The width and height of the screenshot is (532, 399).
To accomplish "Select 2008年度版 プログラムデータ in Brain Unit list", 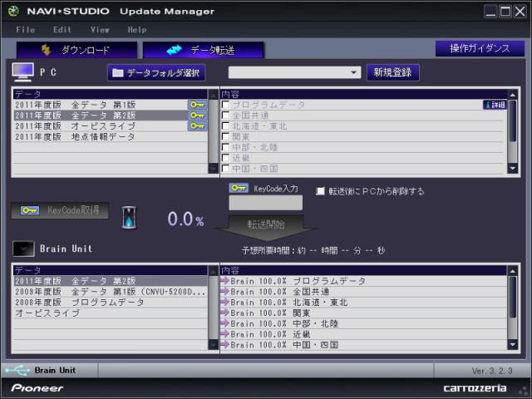I will (x=79, y=303).
